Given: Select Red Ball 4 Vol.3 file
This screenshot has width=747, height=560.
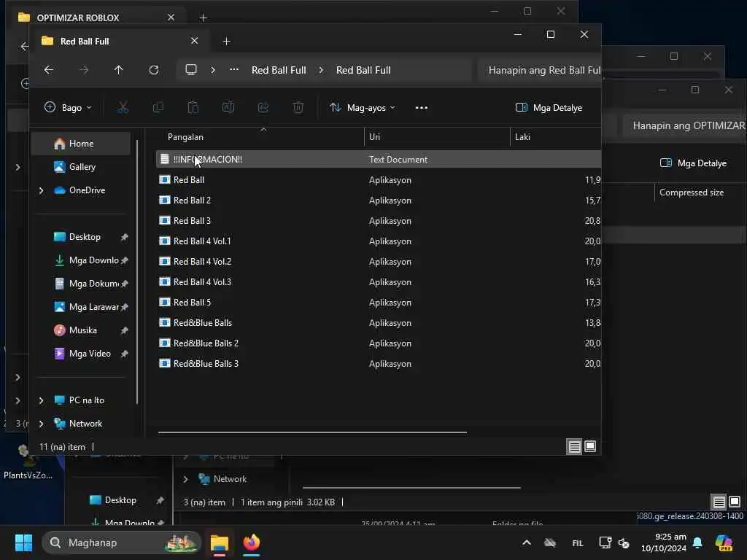Looking at the screenshot, I should [x=379, y=282].
